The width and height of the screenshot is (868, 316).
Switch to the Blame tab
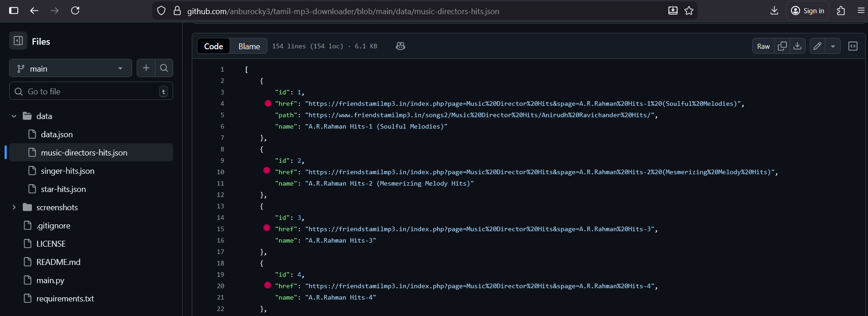(249, 46)
